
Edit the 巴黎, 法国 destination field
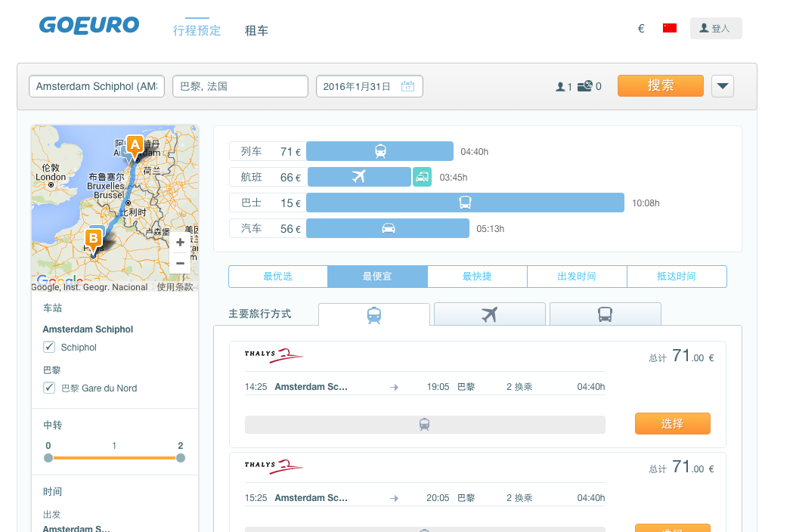pyautogui.click(x=240, y=86)
